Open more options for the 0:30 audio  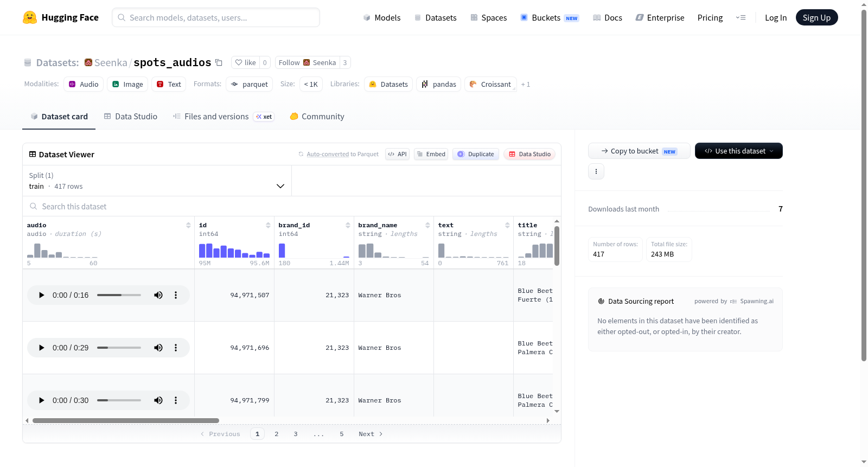pos(176,400)
